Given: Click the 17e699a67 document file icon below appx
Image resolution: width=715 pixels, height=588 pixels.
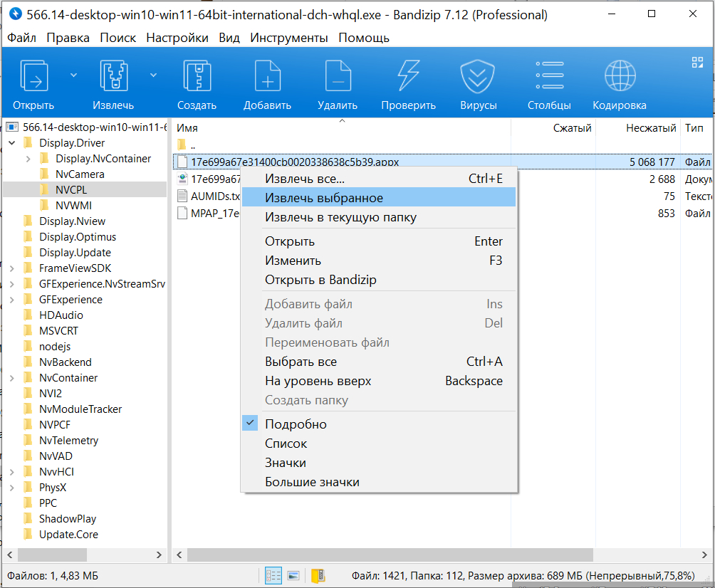Looking at the screenshot, I should pos(182,179).
